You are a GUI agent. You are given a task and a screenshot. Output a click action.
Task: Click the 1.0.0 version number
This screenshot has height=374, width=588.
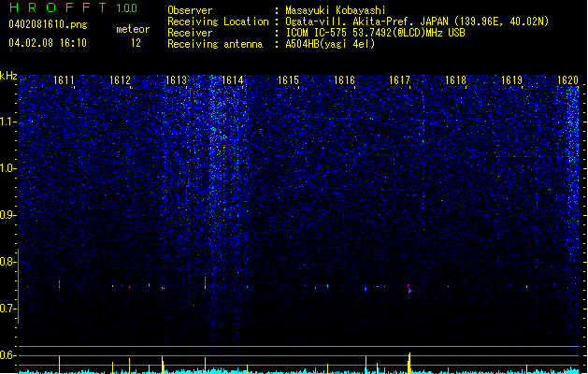click(x=126, y=8)
